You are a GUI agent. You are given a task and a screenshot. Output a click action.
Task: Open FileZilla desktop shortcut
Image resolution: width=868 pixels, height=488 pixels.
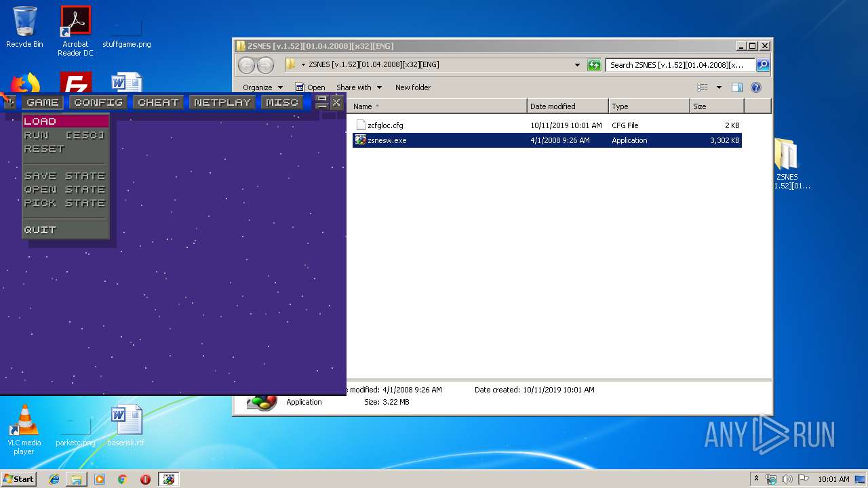click(75, 83)
